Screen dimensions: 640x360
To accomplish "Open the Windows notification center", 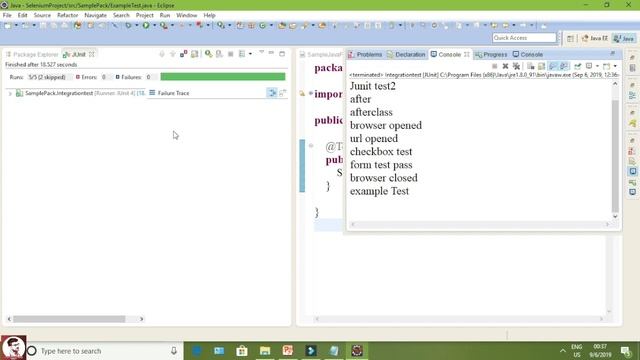I will tap(625, 351).
